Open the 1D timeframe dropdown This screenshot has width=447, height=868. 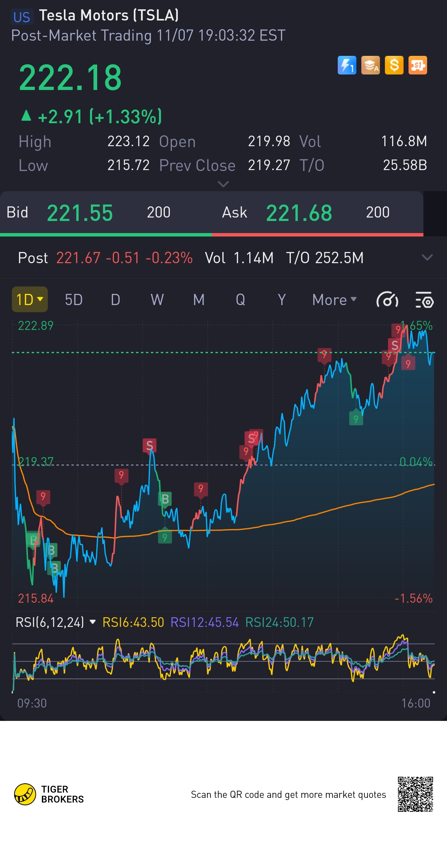coord(30,299)
